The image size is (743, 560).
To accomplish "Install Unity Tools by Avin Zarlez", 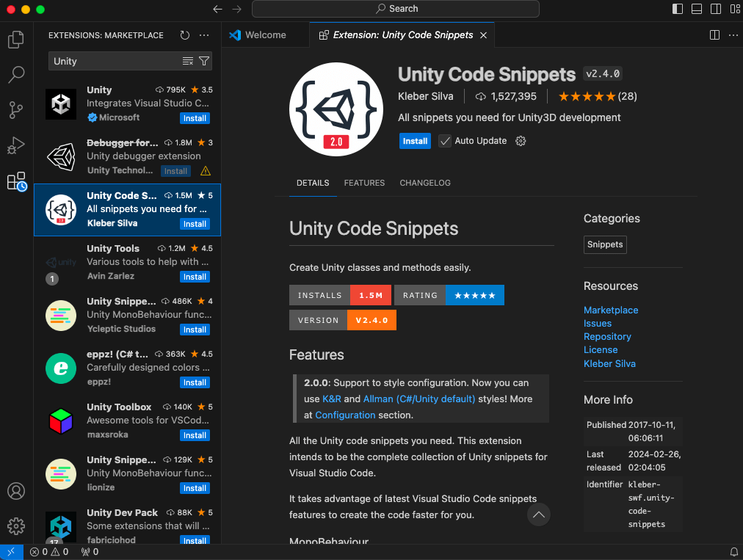I will [x=195, y=277].
